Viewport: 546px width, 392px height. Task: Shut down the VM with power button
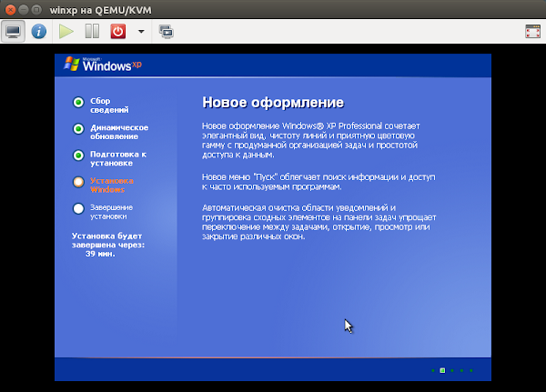(x=118, y=32)
